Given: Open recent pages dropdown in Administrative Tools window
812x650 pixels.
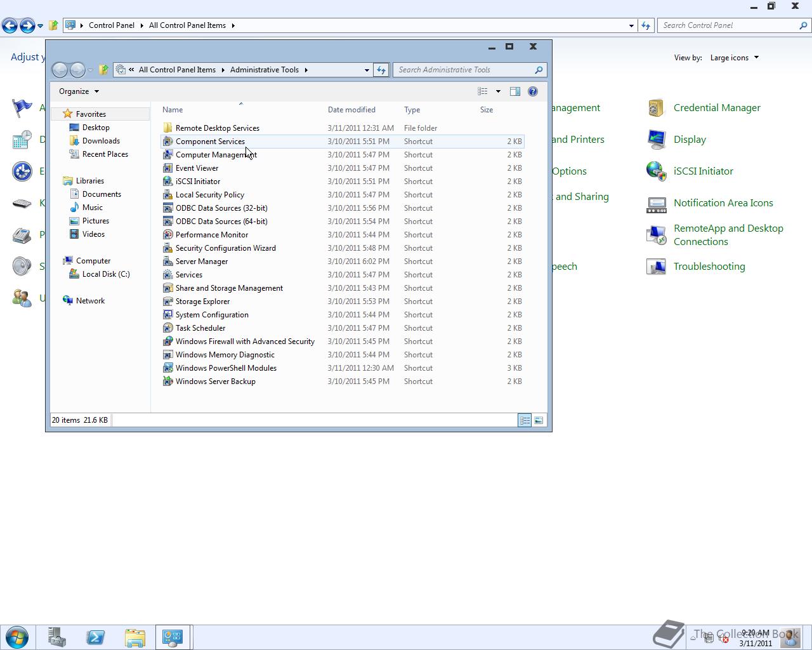Looking at the screenshot, I should click(x=90, y=70).
